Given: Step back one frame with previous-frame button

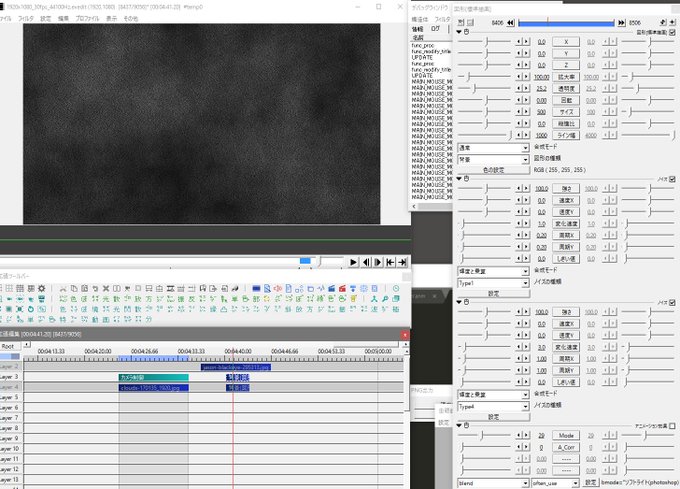Looking at the screenshot, I should pos(366,262).
